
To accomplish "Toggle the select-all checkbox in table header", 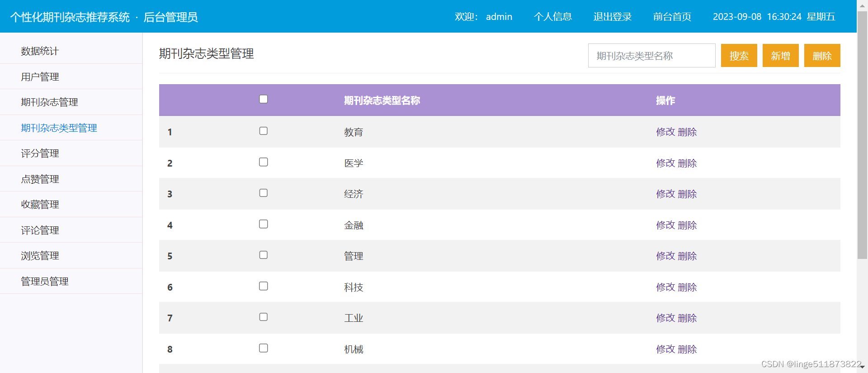I will pyautogui.click(x=264, y=99).
